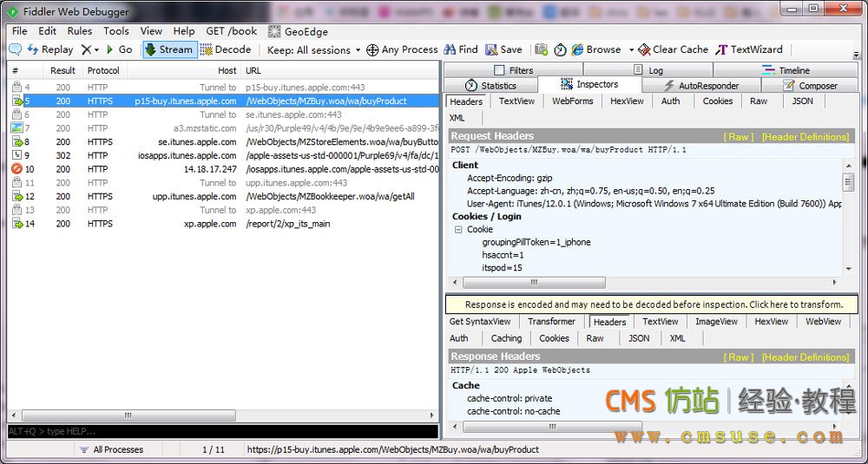Screen dimensions: 868x464
Task: Click the response encoded transform banner
Action: coord(652,304)
